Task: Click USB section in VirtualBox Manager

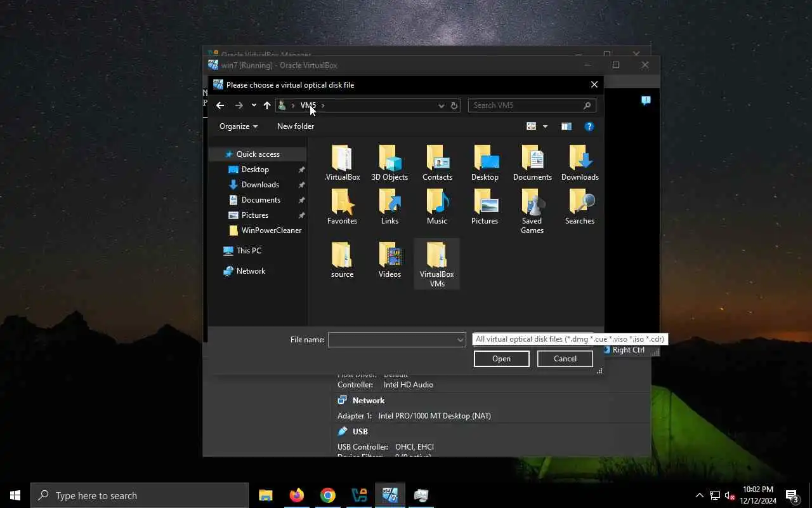Action: pyautogui.click(x=360, y=432)
